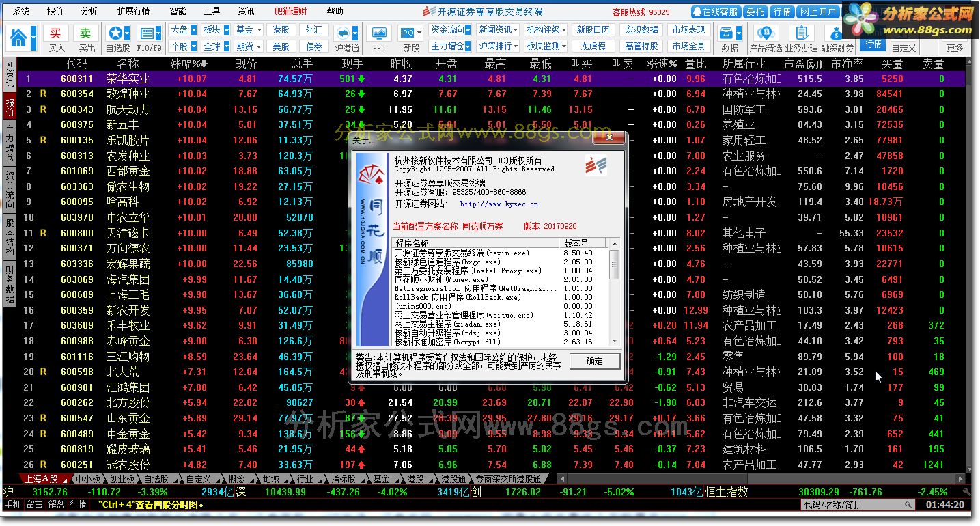Viewport: 980px width, 526px height.
Task: Click the 委托 button
Action: coord(755,12)
